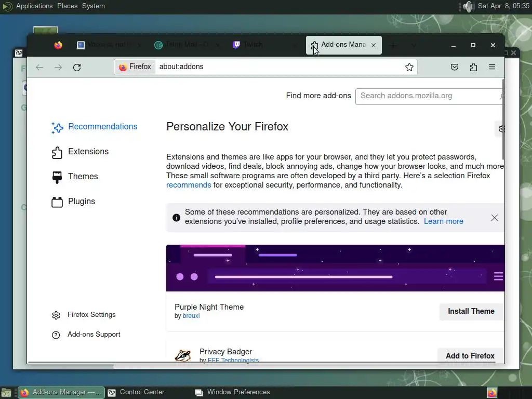Switch to the Temp Mail tab
Viewport: 532px width, 399px height.
pyautogui.click(x=187, y=45)
